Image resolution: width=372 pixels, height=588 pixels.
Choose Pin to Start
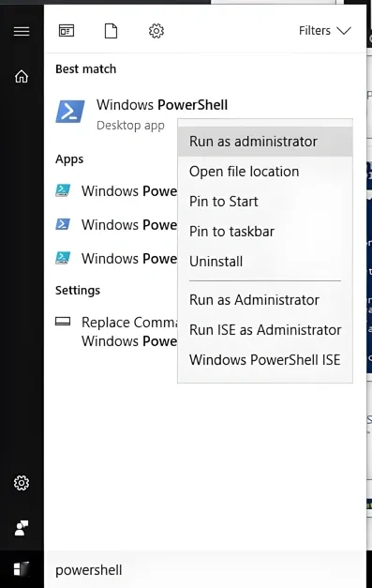coord(265,202)
